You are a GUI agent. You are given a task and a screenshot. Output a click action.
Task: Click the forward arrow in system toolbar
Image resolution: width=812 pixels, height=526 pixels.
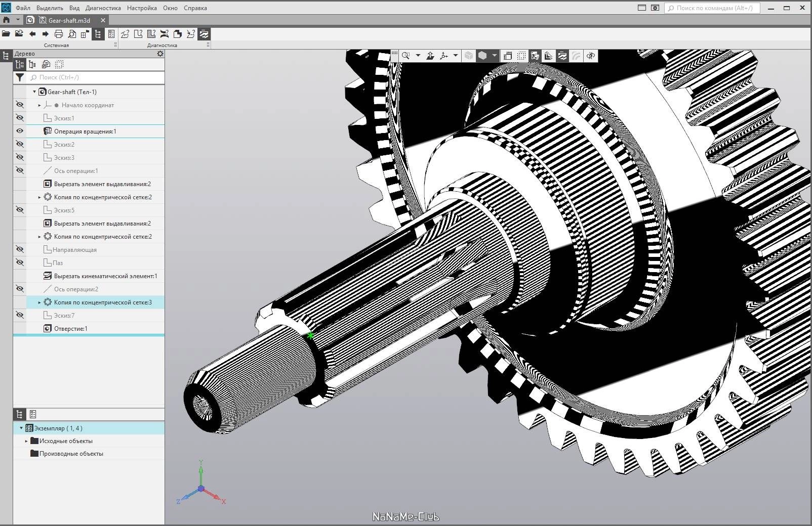click(46, 34)
